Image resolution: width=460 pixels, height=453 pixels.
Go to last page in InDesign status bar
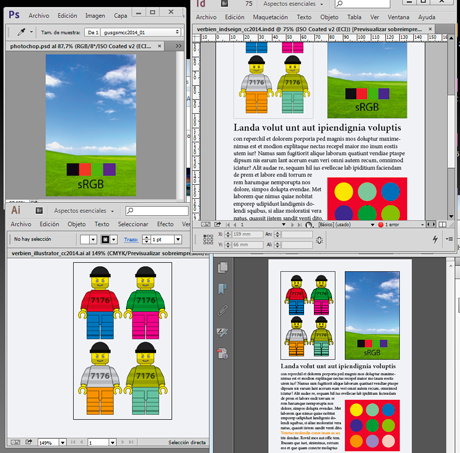[299, 225]
